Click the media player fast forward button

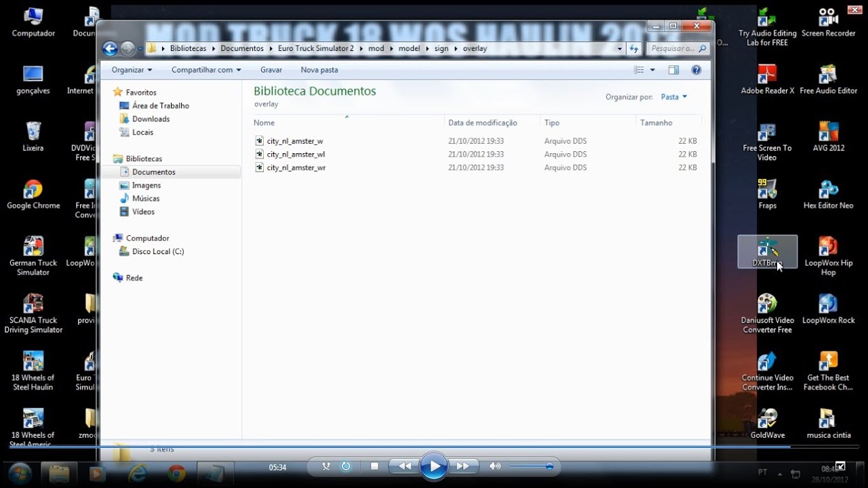pyautogui.click(x=463, y=466)
